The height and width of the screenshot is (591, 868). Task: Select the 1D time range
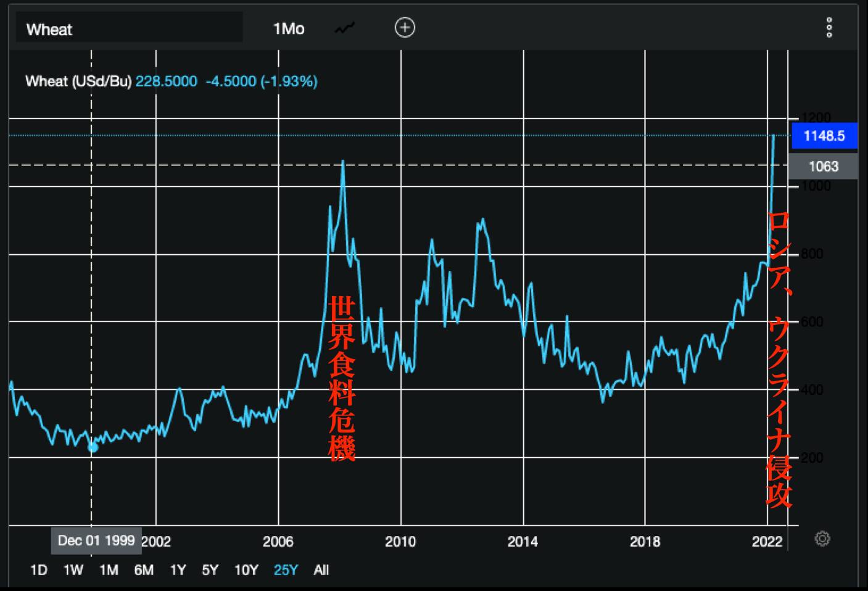[38, 570]
